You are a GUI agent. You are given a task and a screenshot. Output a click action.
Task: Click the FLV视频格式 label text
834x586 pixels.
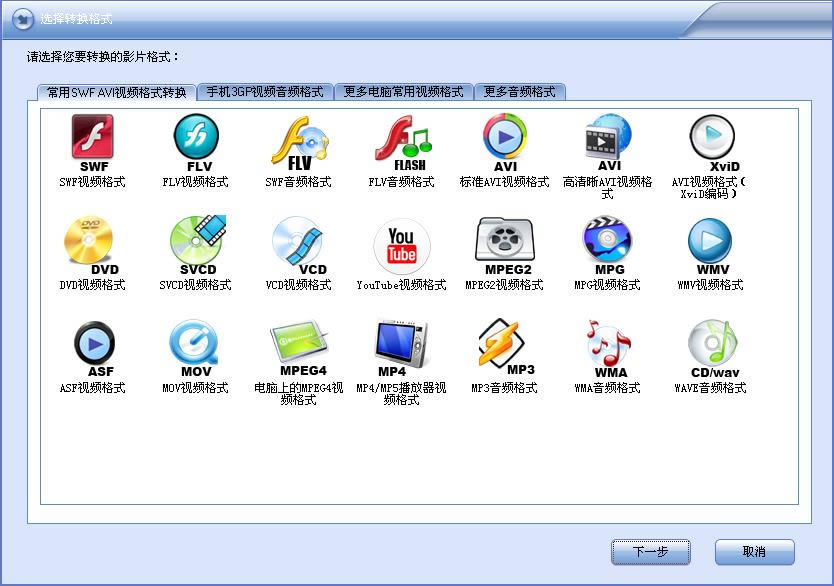pyautogui.click(x=195, y=182)
